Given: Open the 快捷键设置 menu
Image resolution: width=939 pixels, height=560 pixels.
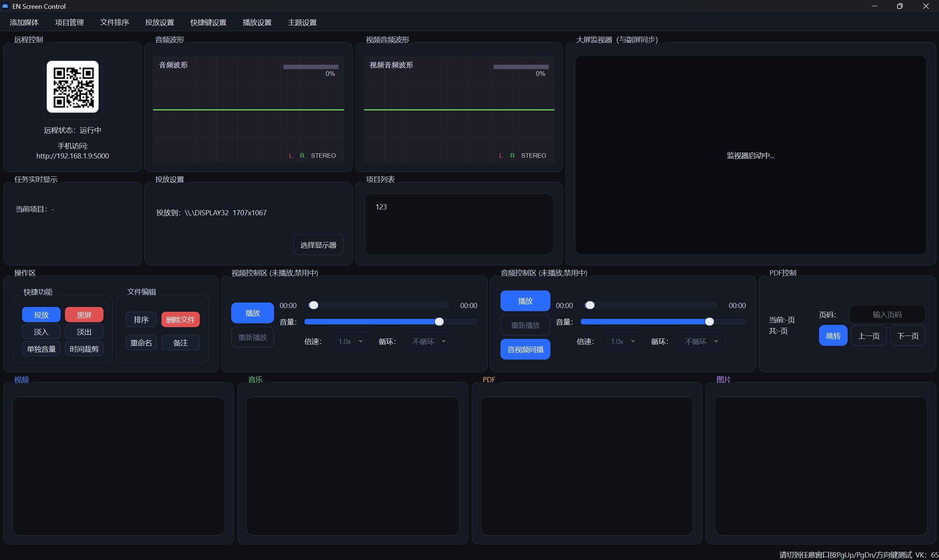Looking at the screenshot, I should tap(208, 23).
